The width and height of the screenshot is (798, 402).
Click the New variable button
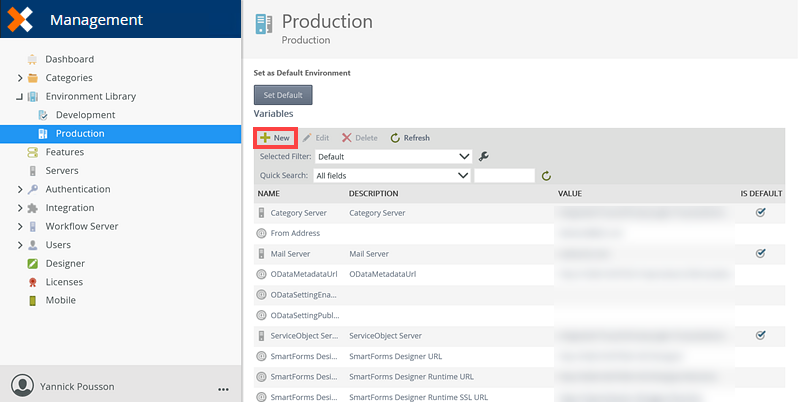[x=276, y=138]
